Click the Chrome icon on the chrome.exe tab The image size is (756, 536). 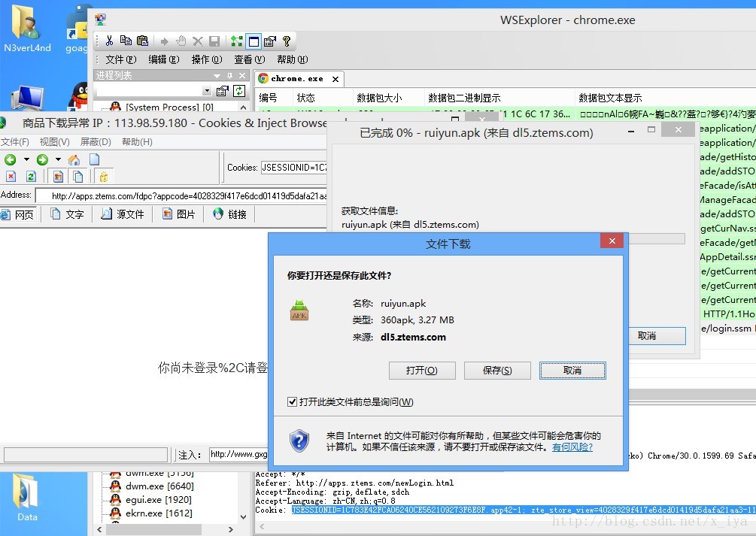coord(263,79)
